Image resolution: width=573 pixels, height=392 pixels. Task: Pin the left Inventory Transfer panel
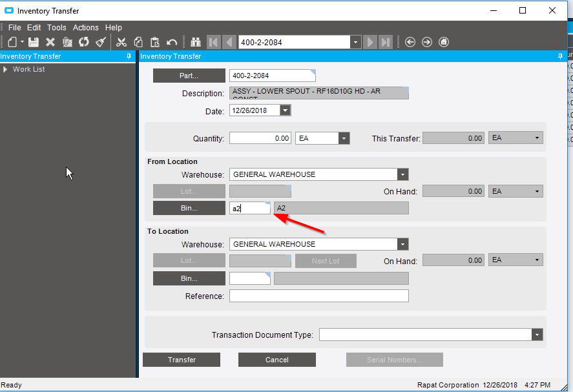pos(129,56)
